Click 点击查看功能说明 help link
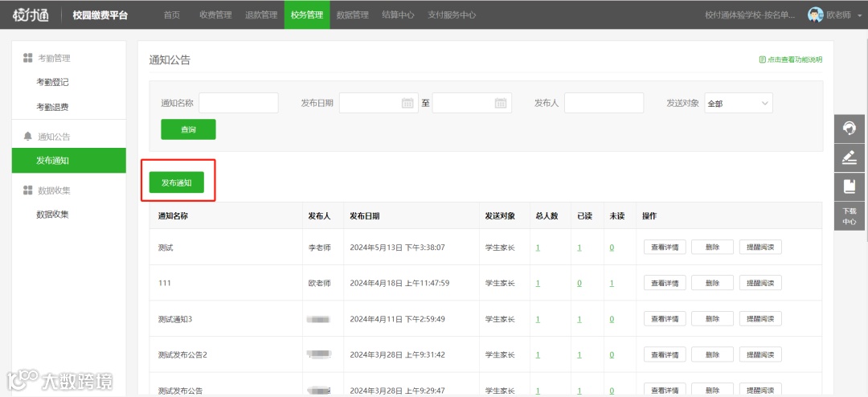The image size is (868, 397). coord(791,59)
